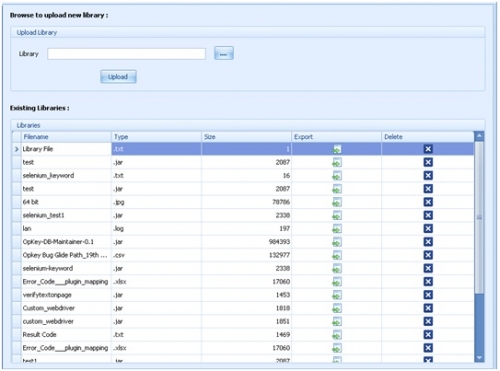
Task: Click the size value 1469
Action: pos(283,335)
